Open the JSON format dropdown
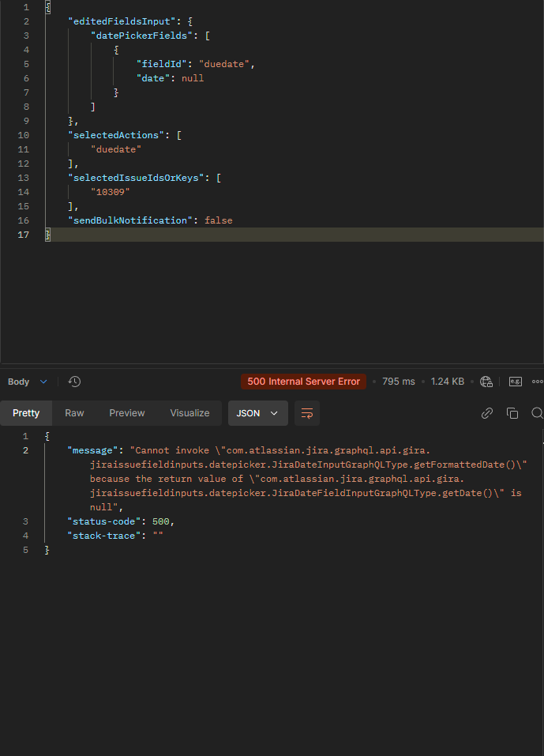The width and height of the screenshot is (544, 756). (257, 413)
